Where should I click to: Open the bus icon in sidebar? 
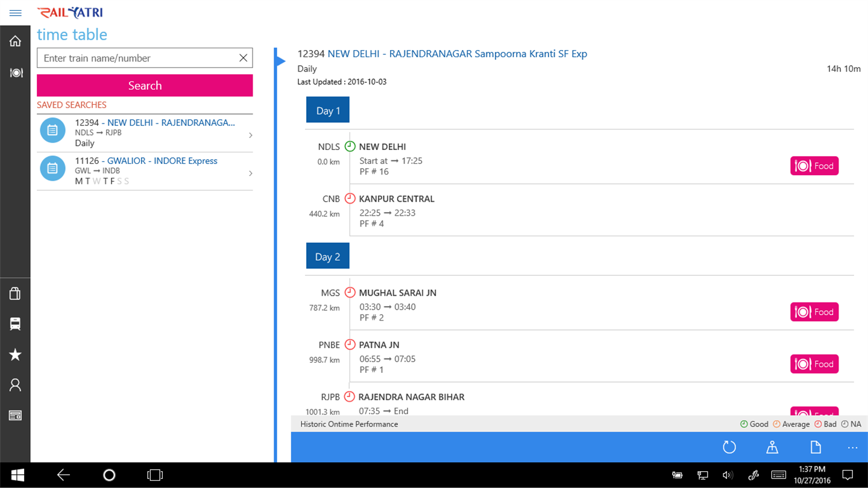(x=15, y=324)
